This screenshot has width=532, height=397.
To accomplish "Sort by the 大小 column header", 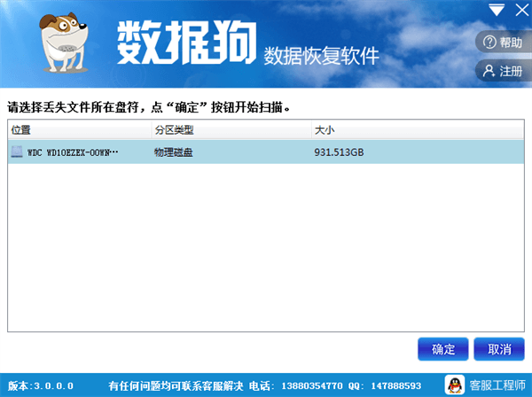I will point(418,129).
